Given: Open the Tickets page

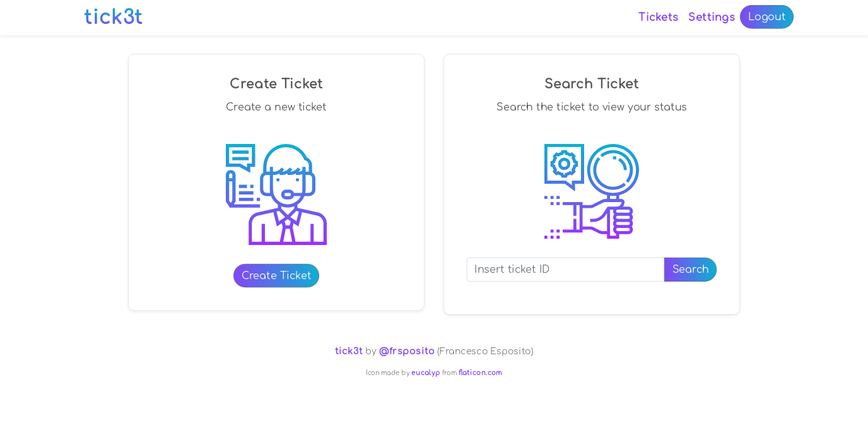Looking at the screenshot, I should click(658, 17).
